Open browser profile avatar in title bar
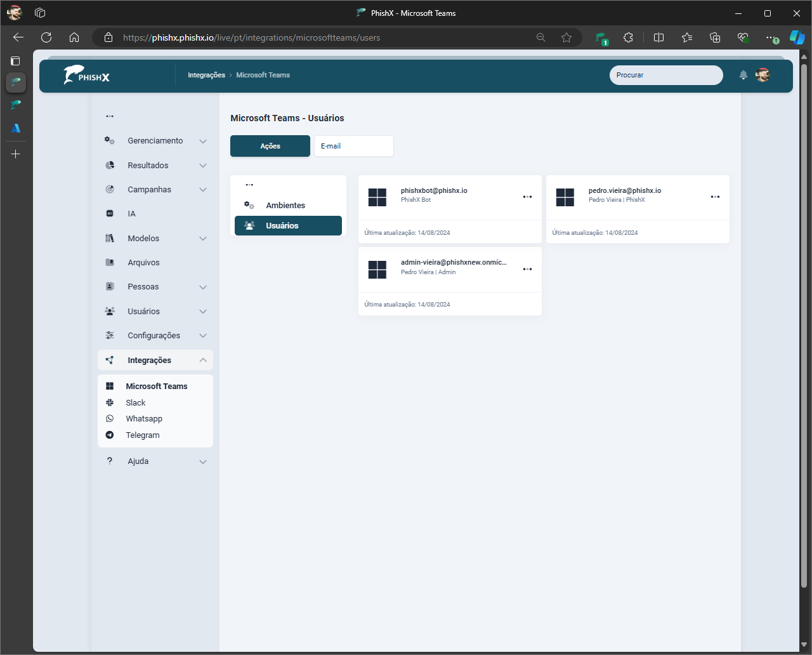Image resolution: width=812 pixels, height=655 pixels. tap(14, 13)
